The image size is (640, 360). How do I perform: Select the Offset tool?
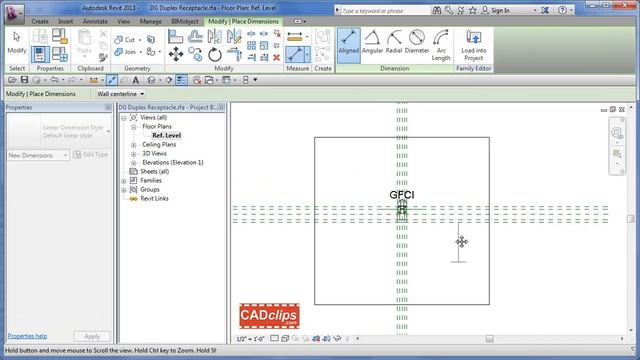(195, 37)
